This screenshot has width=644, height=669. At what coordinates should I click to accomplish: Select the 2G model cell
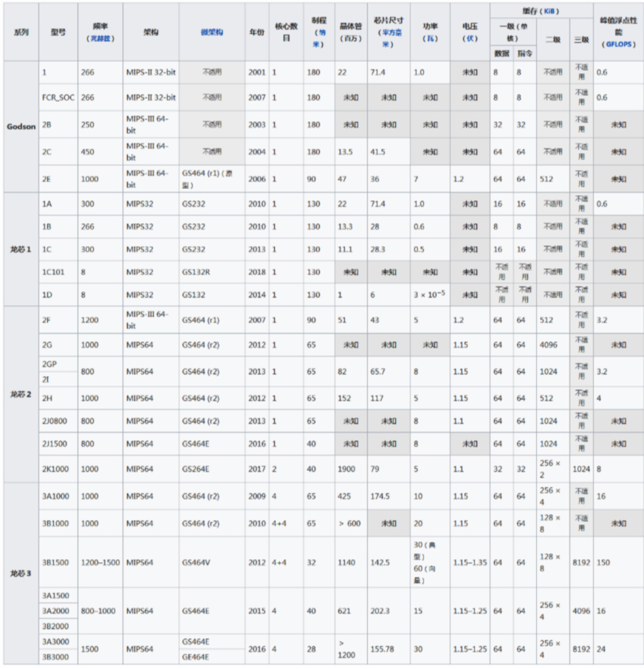click(58, 345)
